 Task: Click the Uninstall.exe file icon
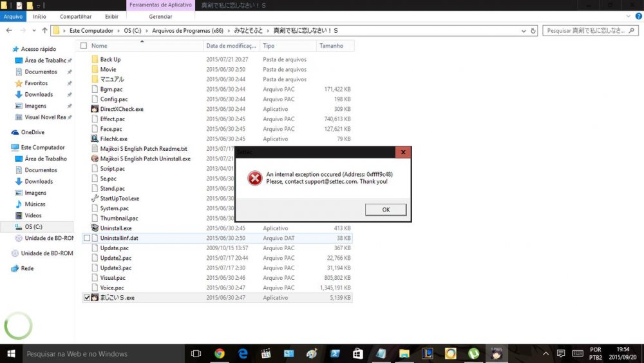pyautogui.click(x=95, y=228)
